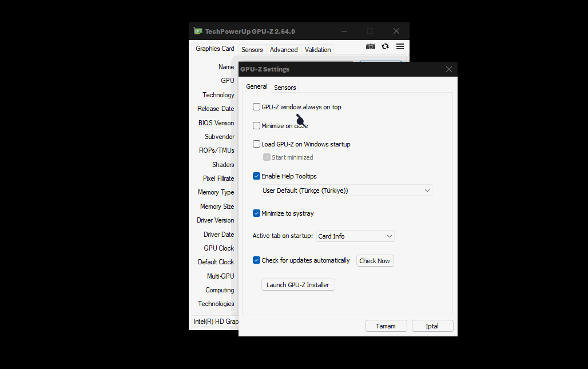
Task: Open the Graphics Card tab in main window
Action: click(x=215, y=49)
